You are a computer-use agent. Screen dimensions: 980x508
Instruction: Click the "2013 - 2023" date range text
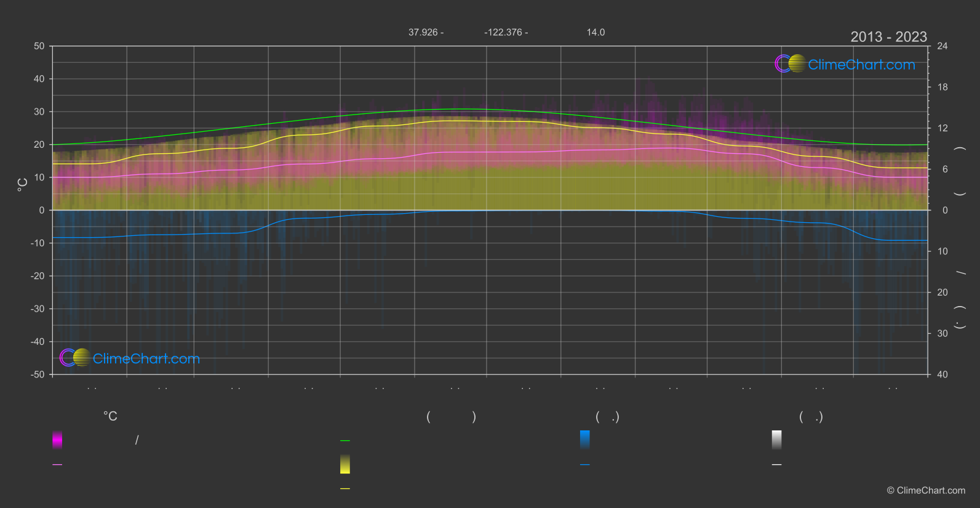[x=889, y=37]
